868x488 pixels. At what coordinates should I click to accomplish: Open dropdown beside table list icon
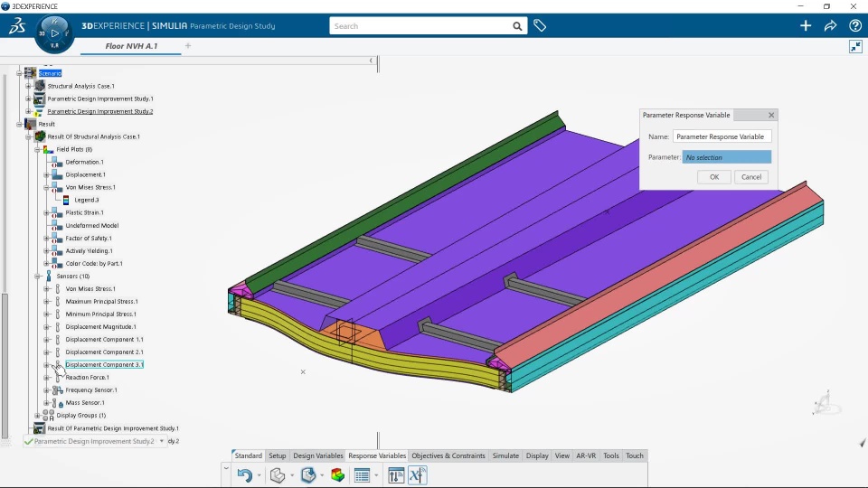(x=376, y=475)
